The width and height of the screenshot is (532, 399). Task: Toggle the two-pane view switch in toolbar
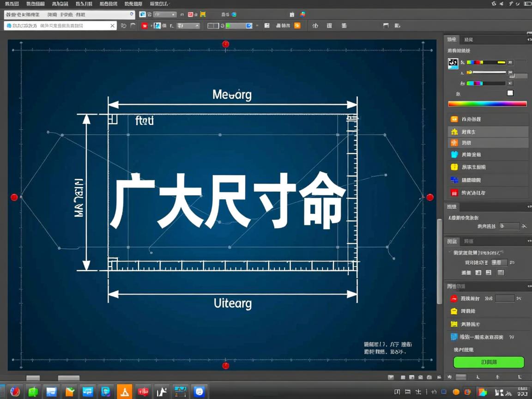coord(213,26)
